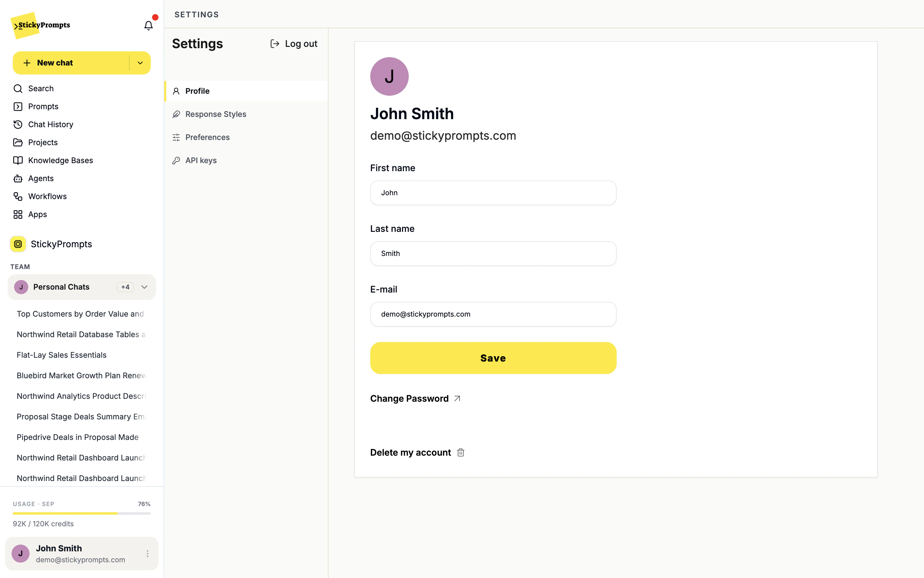This screenshot has width=924, height=578.
Task: Click the Agents robot icon
Action: click(18, 178)
